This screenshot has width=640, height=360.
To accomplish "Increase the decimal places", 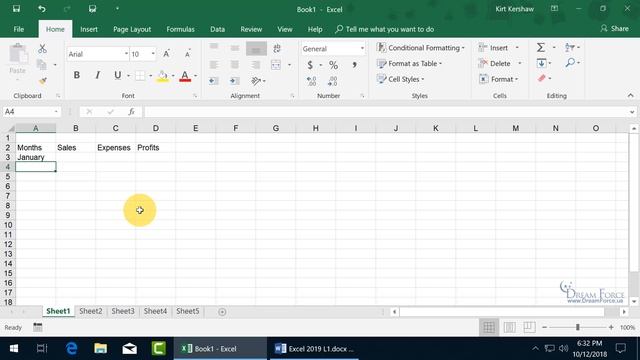I will [x=311, y=81].
